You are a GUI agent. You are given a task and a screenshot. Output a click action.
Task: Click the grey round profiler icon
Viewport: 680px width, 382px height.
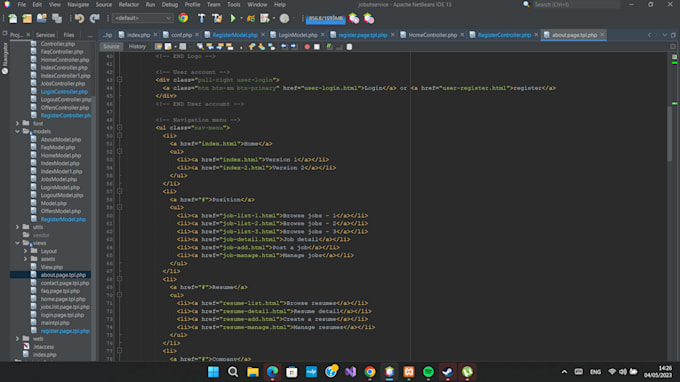click(x=284, y=18)
